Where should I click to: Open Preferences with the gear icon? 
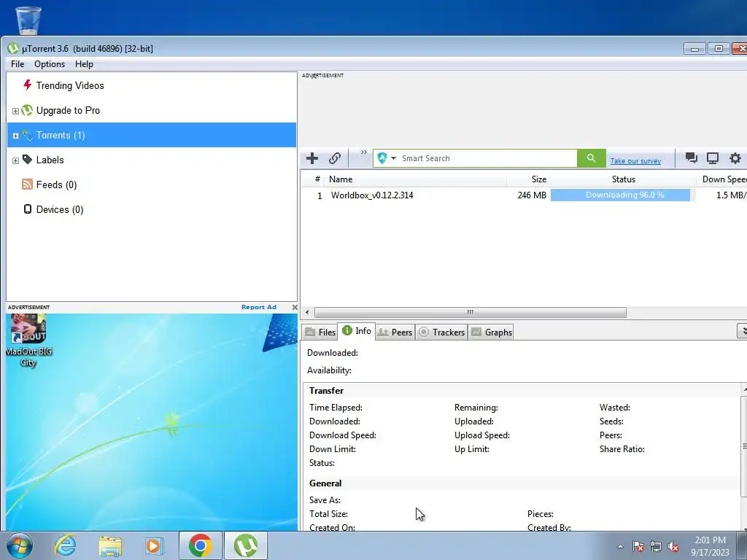[x=735, y=158]
